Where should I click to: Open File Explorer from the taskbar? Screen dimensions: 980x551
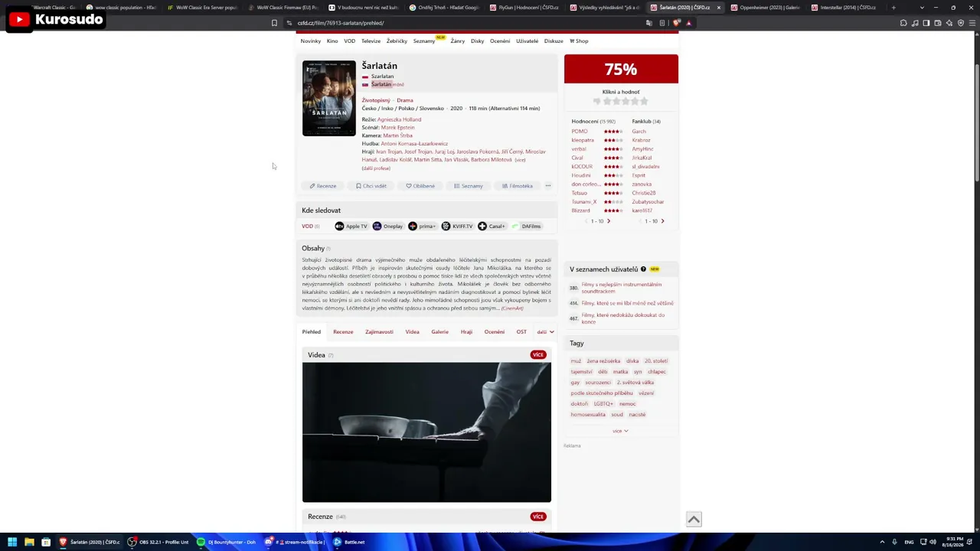tap(29, 542)
